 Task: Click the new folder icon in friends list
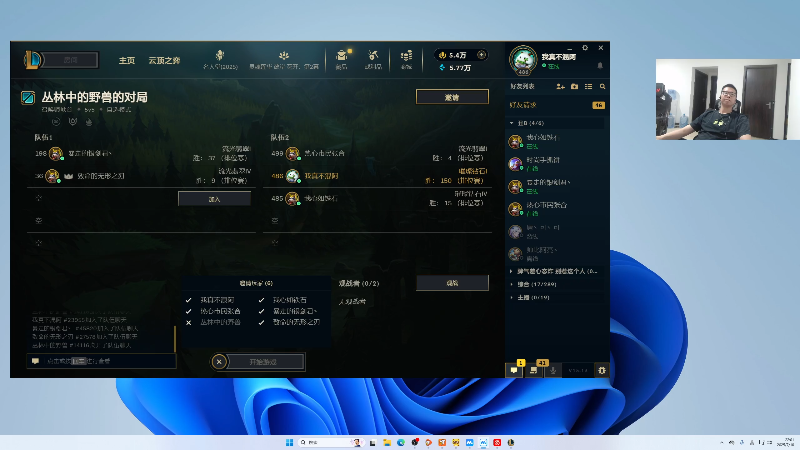tap(574, 87)
